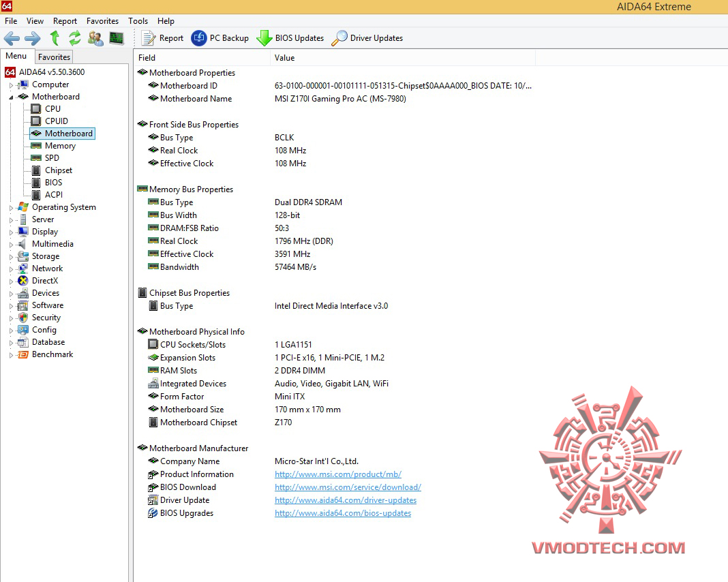Check for BIOS Updates in toolbar
This screenshot has height=582, width=728.
coord(290,38)
